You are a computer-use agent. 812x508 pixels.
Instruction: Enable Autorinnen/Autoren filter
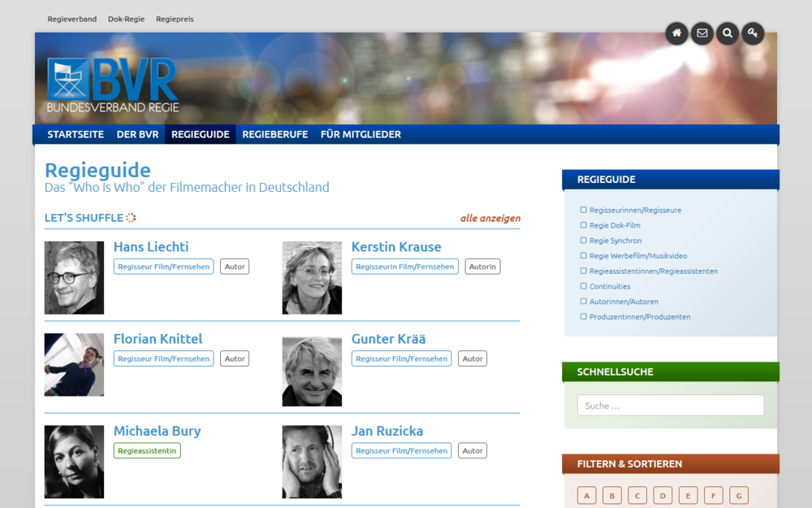(584, 302)
